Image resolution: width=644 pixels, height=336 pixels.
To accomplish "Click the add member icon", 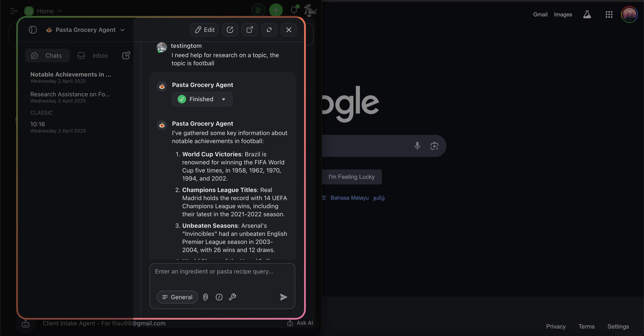I will click(258, 10).
